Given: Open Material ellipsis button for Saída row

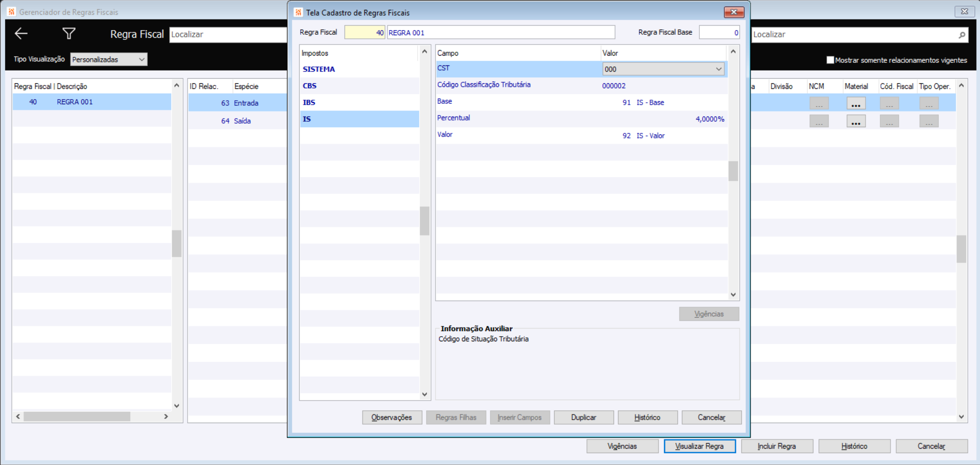Looking at the screenshot, I should point(856,121).
